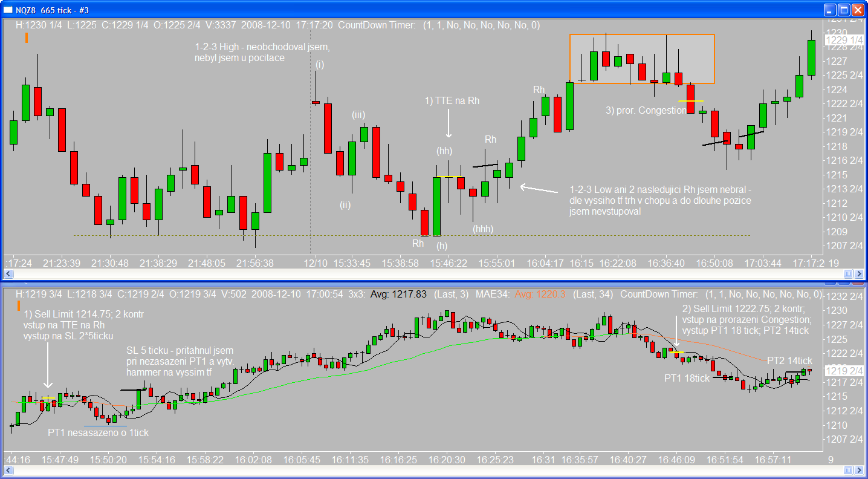This screenshot has width=868, height=479.
Task: Click the 15:46:22 time axis label
Action: click(x=449, y=263)
